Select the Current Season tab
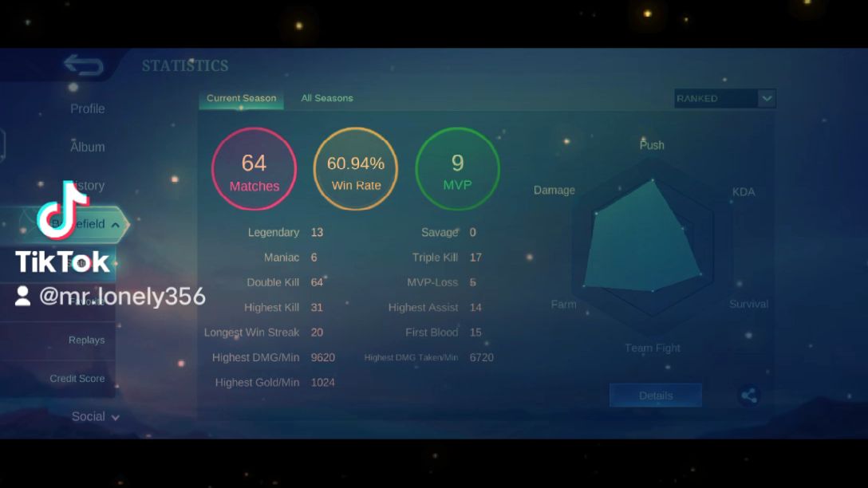868x488 pixels. tap(241, 98)
